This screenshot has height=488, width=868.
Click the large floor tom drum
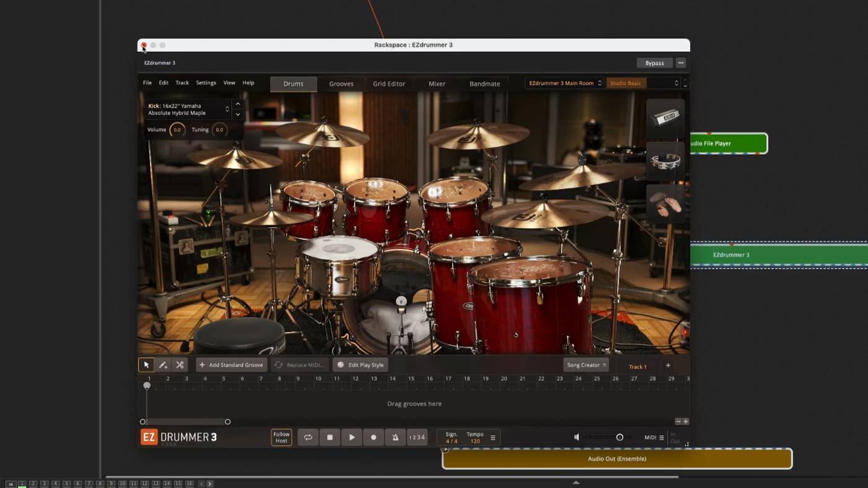(x=532, y=303)
